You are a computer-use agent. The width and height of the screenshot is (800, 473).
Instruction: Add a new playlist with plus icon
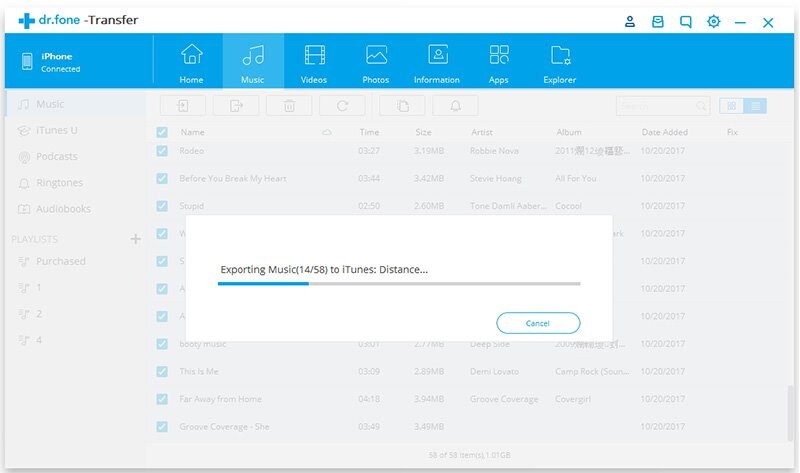pos(135,239)
